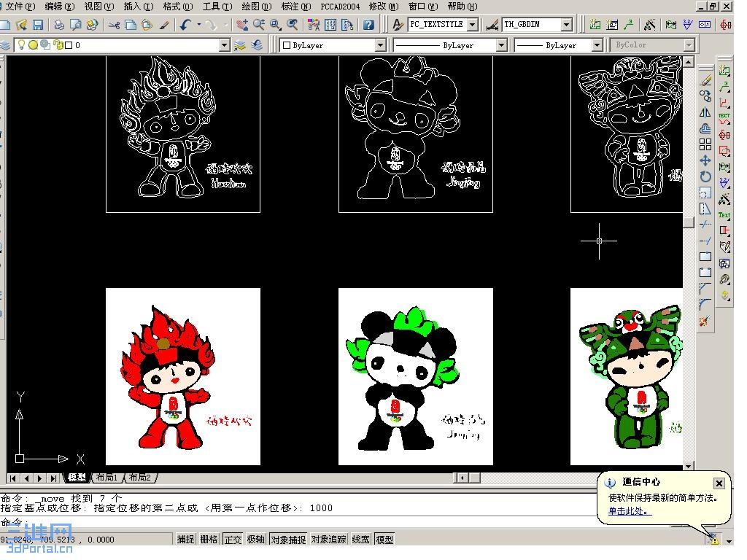Click the Layer Previous icon

click(258, 45)
